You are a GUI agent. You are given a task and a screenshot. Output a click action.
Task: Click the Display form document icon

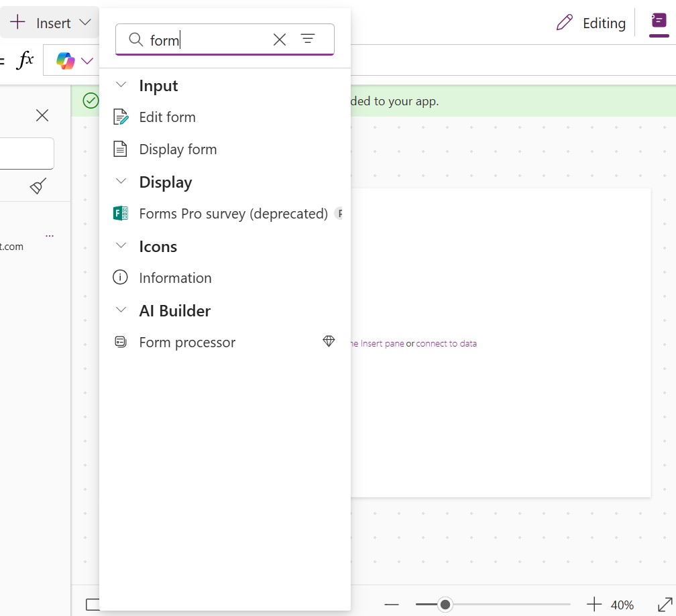[120, 149]
